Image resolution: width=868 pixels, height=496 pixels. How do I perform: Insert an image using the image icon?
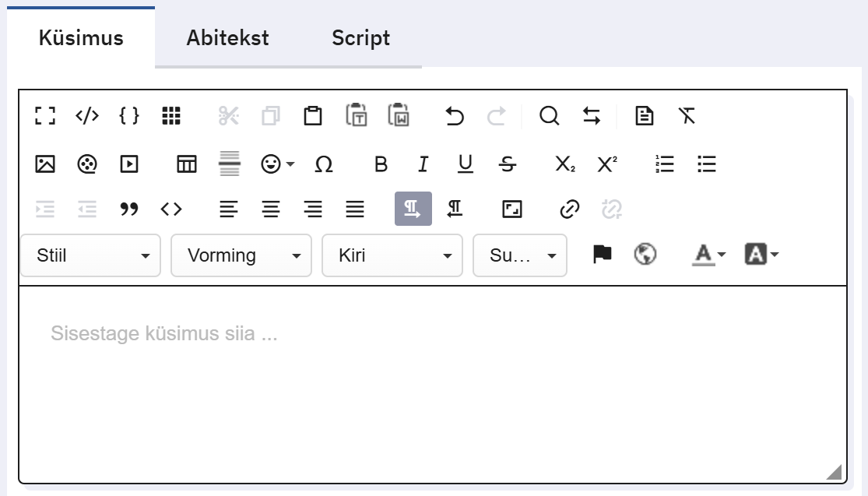[45, 164]
